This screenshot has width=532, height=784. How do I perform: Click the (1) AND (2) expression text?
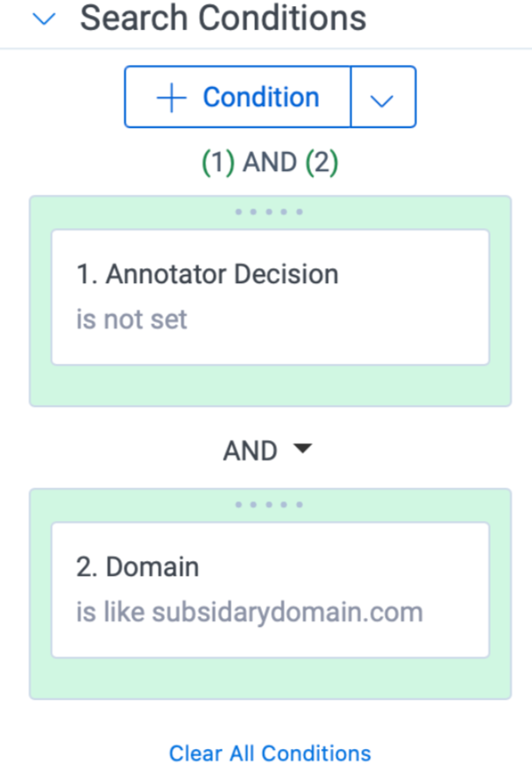click(270, 162)
